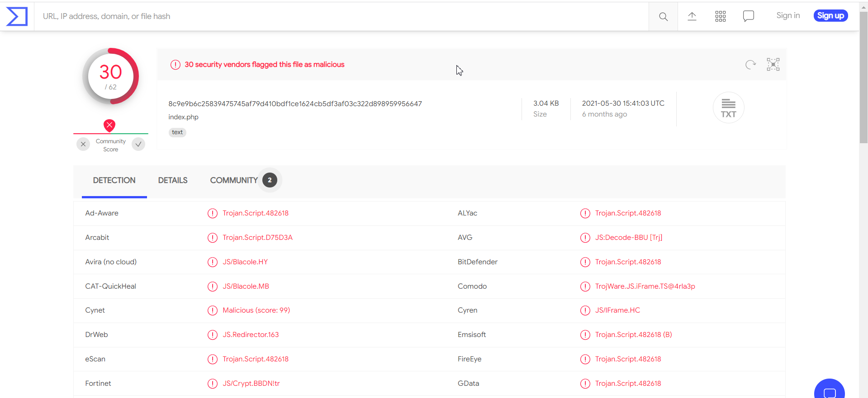Click the community count badge 2

point(270,180)
